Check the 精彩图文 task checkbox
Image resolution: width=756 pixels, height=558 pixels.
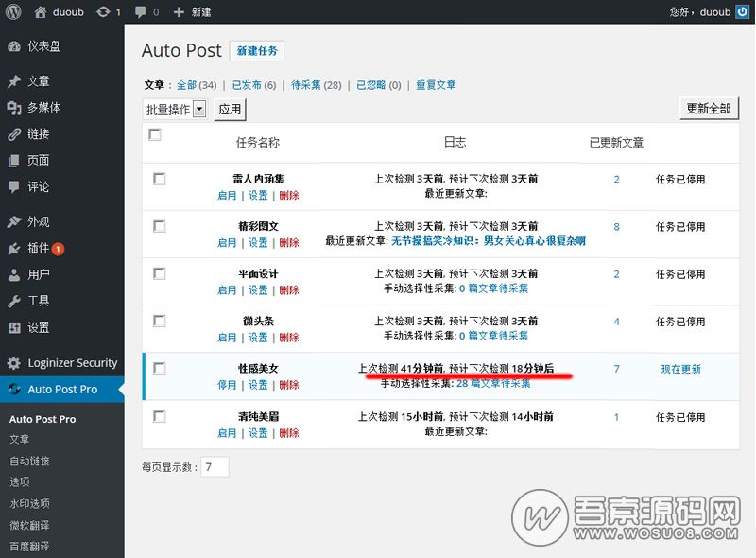pos(159,226)
